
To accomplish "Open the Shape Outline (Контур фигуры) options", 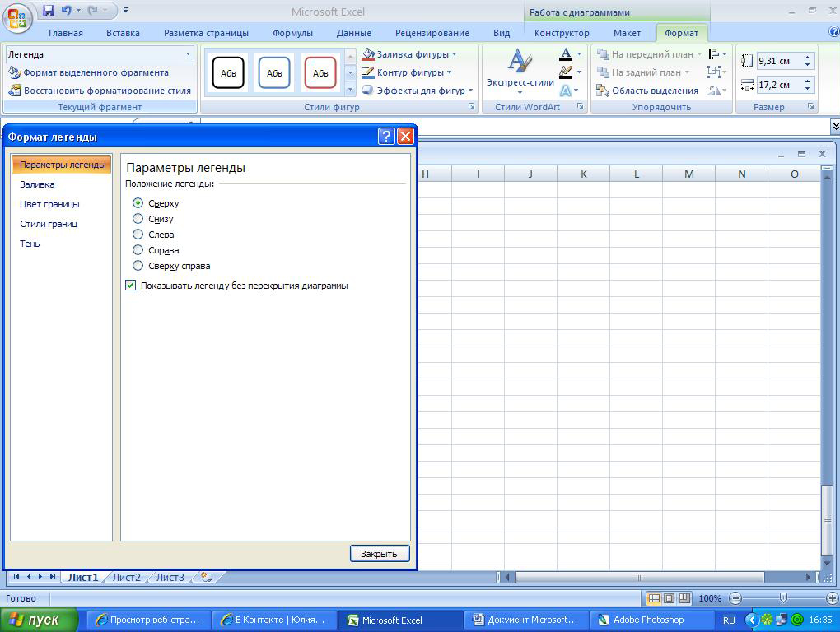I will [x=407, y=72].
